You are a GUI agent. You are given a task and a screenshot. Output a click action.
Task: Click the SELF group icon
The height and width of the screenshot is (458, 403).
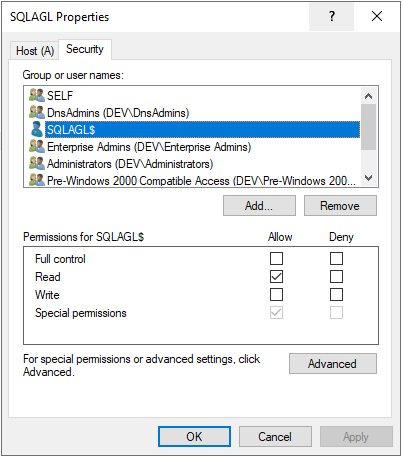pos(37,95)
